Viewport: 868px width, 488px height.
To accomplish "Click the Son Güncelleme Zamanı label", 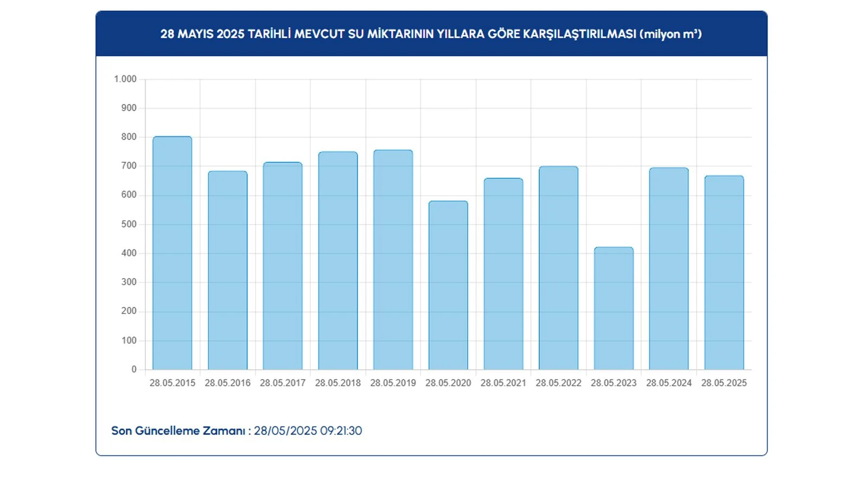I will (178, 431).
